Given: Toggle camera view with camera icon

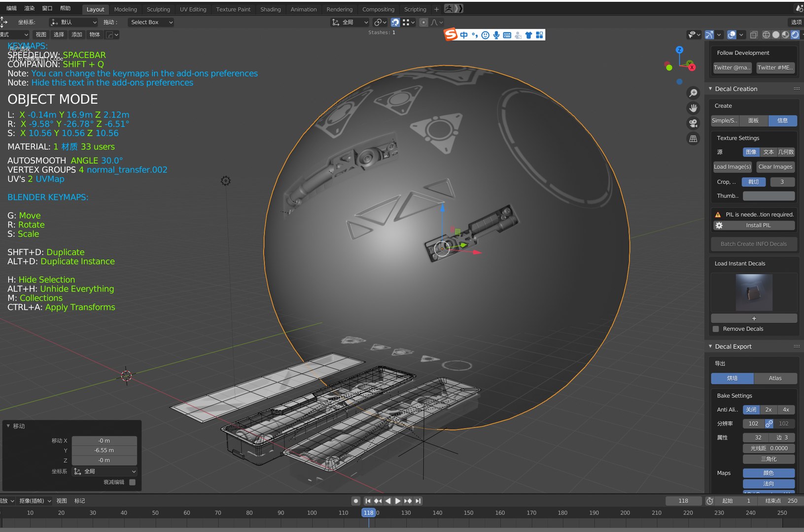Looking at the screenshot, I should coord(693,123).
